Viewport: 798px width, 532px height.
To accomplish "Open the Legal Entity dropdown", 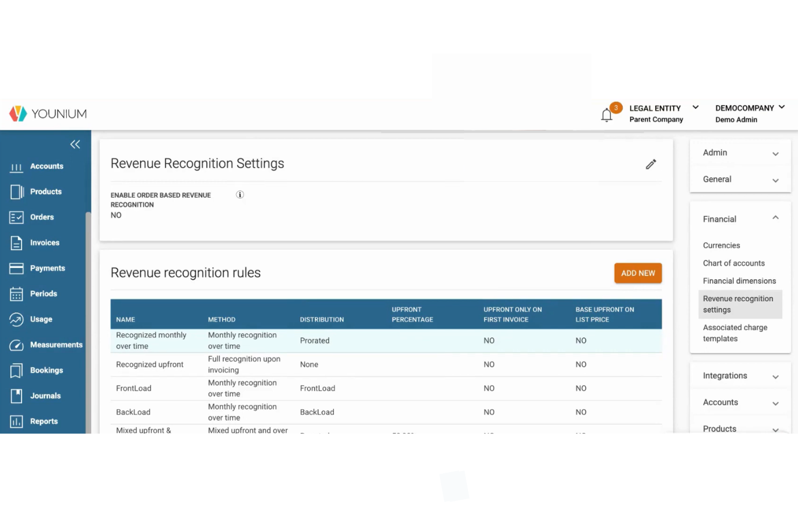I will (x=696, y=107).
